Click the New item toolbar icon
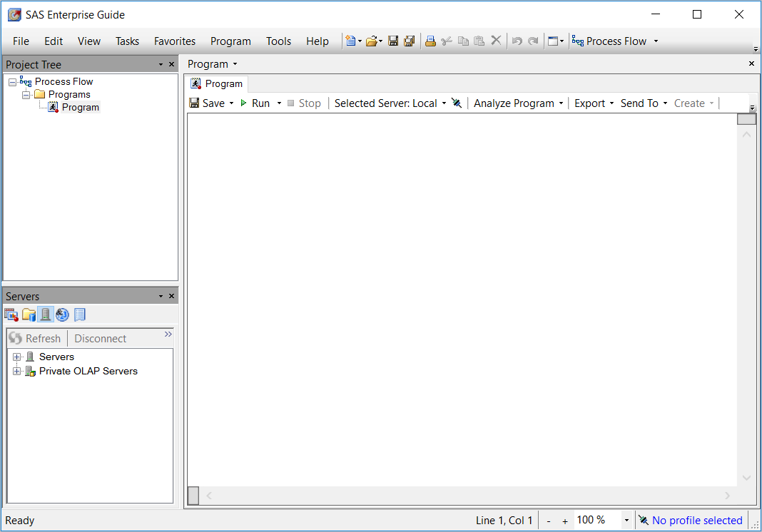This screenshot has height=532, width=762. pos(350,41)
